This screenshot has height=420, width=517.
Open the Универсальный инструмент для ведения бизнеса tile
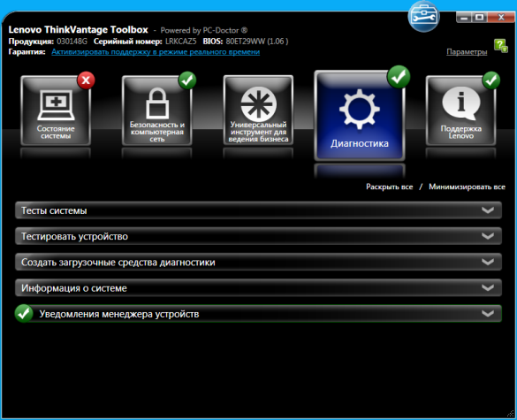258,111
